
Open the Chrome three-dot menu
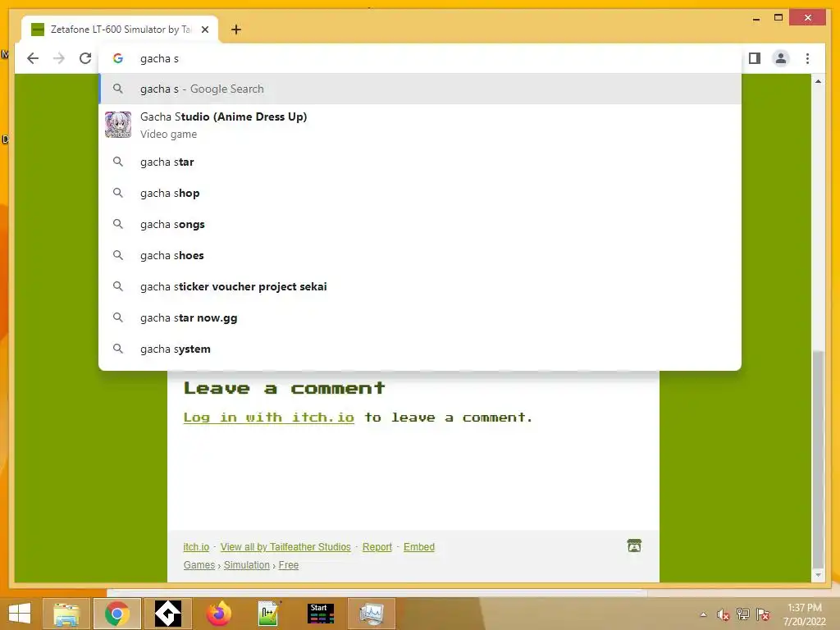807,58
